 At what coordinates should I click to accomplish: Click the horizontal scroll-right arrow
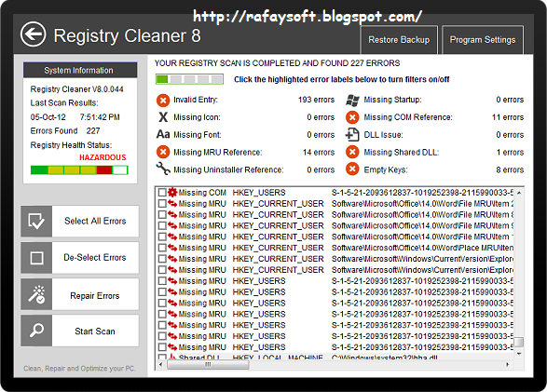(x=508, y=364)
